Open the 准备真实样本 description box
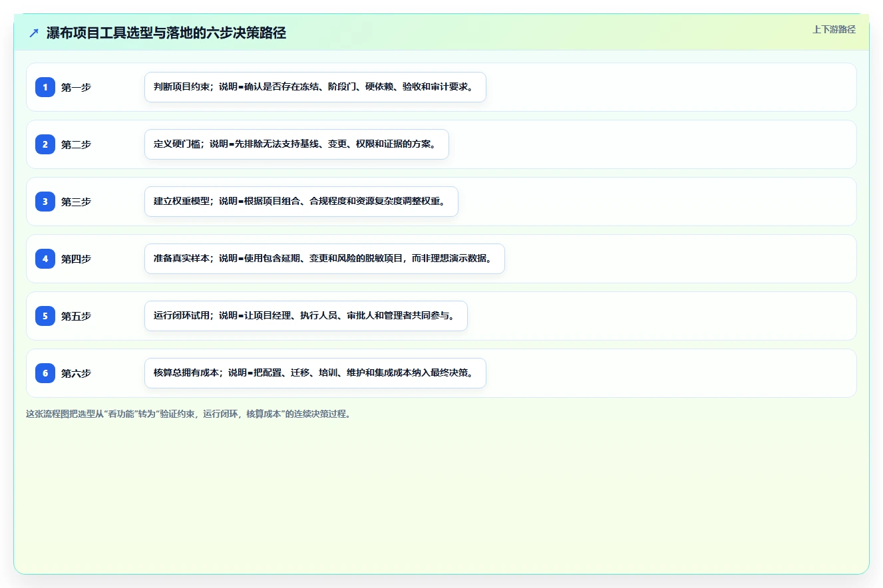The image size is (883, 588). click(325, 259)
